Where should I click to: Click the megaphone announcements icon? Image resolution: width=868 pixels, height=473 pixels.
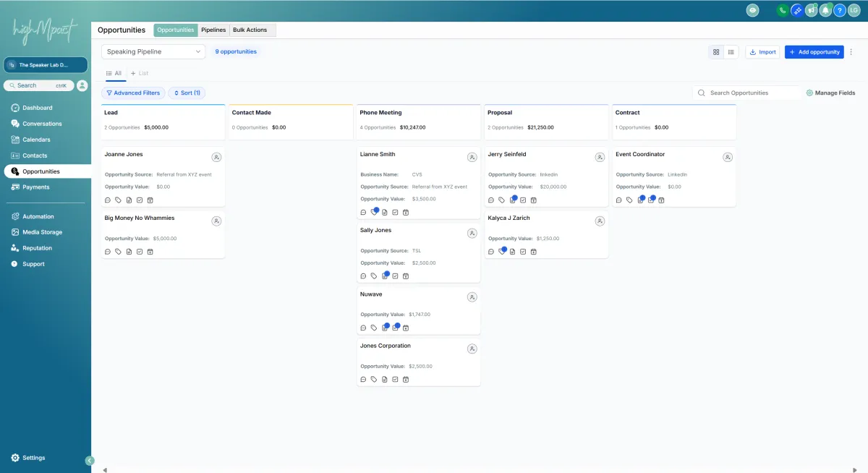coord(811,10)
